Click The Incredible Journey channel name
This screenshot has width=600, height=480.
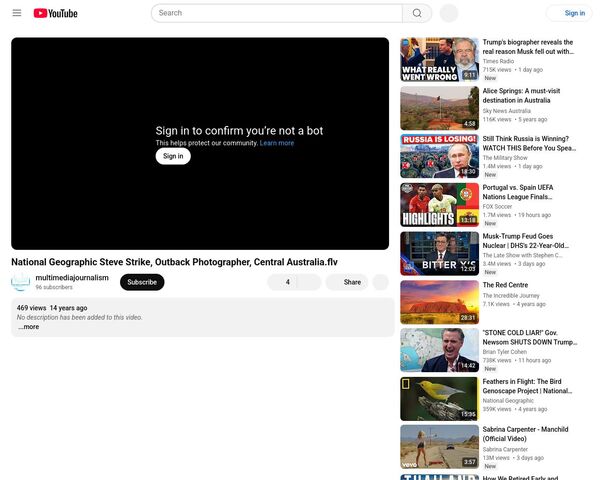(x=511, y=296)
